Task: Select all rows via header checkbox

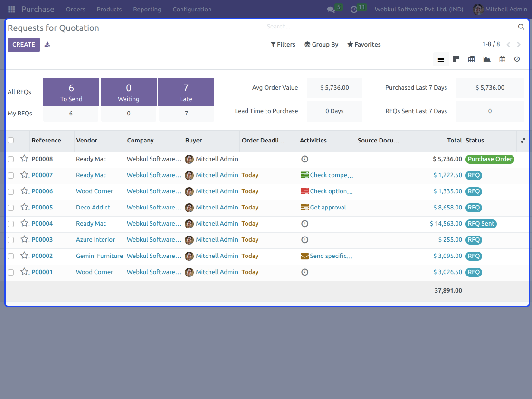Action: (x=11, y=141)
